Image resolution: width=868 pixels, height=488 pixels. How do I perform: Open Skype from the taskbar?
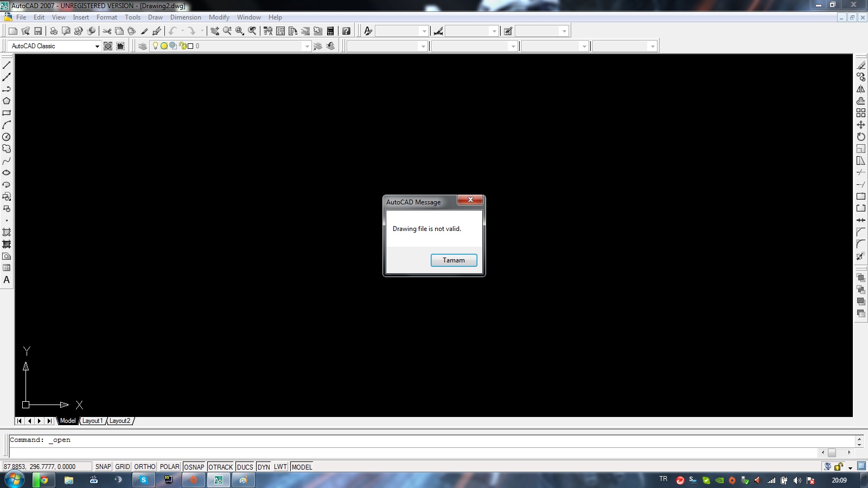click(x=143, y=480)
